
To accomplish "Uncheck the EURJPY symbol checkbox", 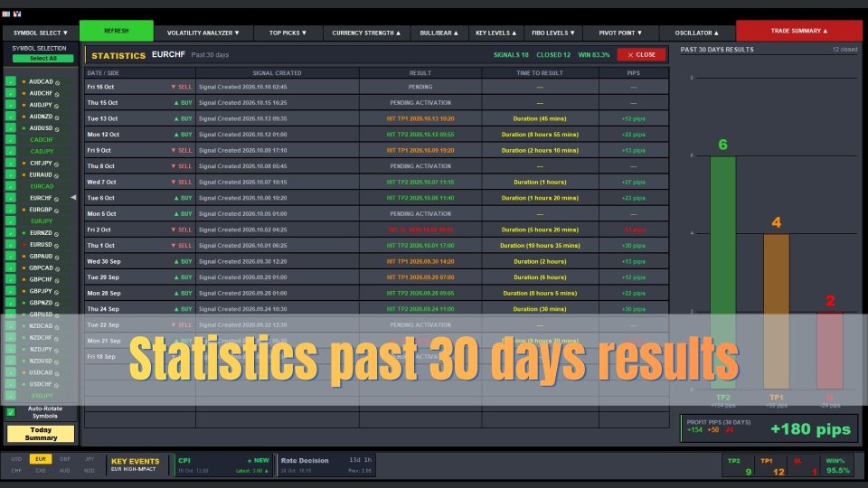I will tap(11, 221).
